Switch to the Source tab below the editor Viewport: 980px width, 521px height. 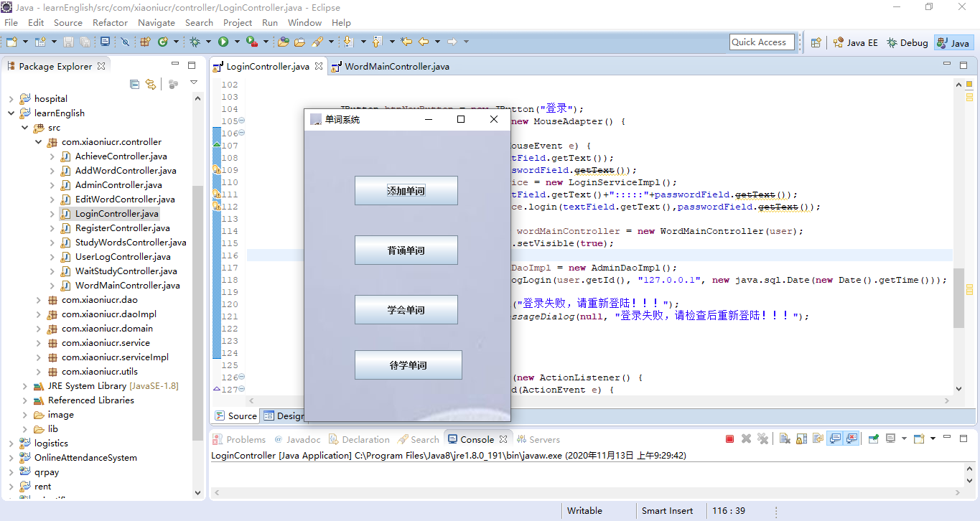[235, 416]
